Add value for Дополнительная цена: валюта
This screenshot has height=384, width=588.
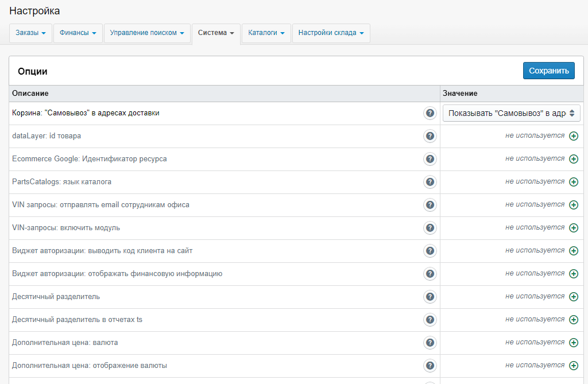point(573,343)
